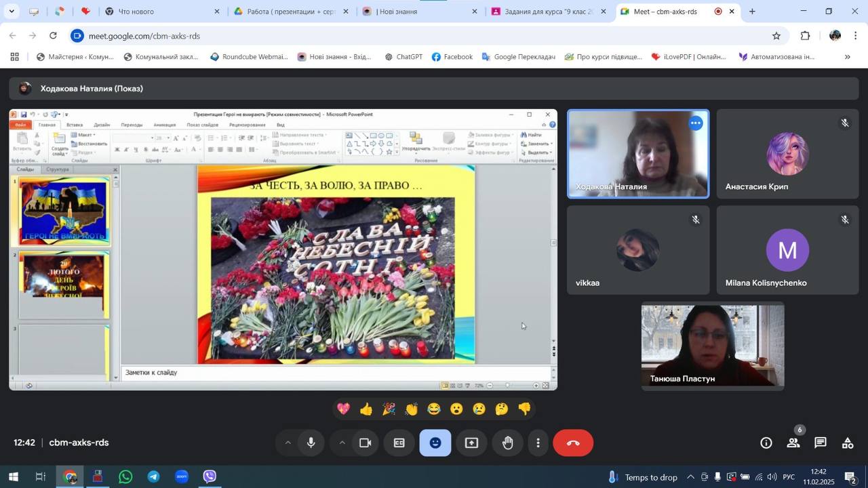Open the chat panel
The image size is (868, 488).
820,443
